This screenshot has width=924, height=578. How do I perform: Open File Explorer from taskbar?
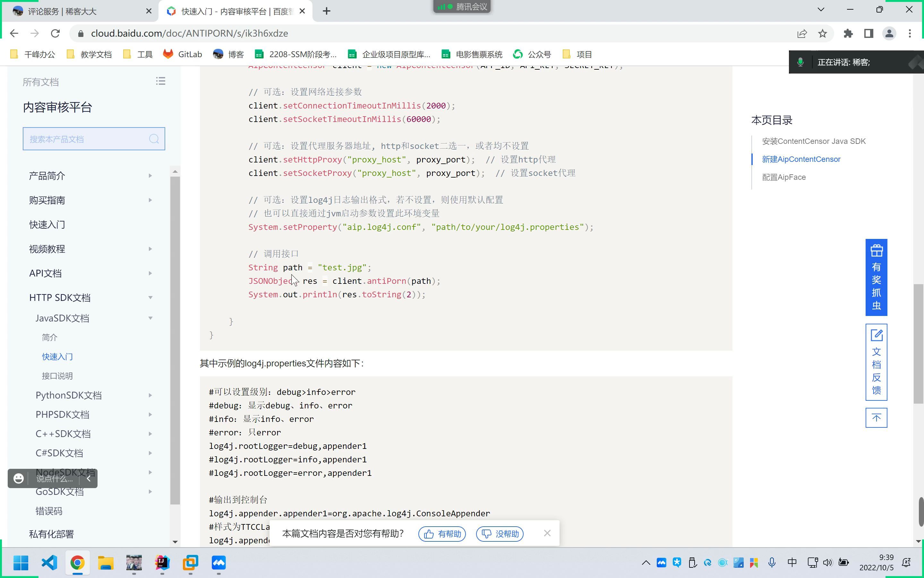point(106,563)
